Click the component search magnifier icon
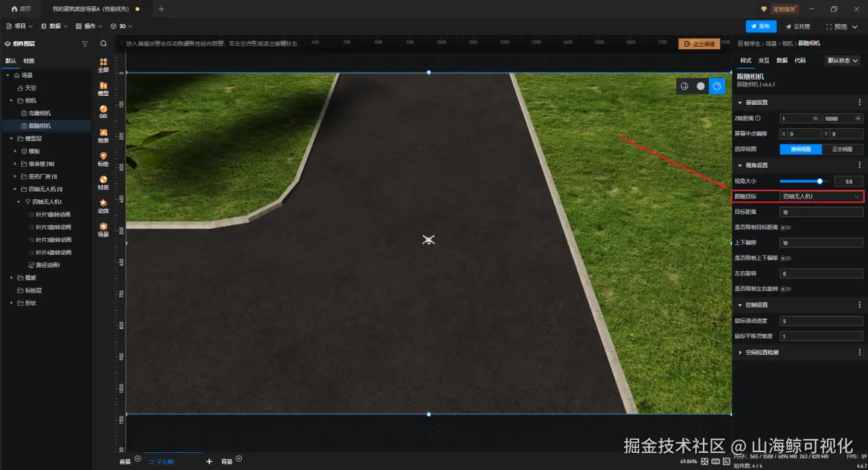 click(x=103, y=43)
